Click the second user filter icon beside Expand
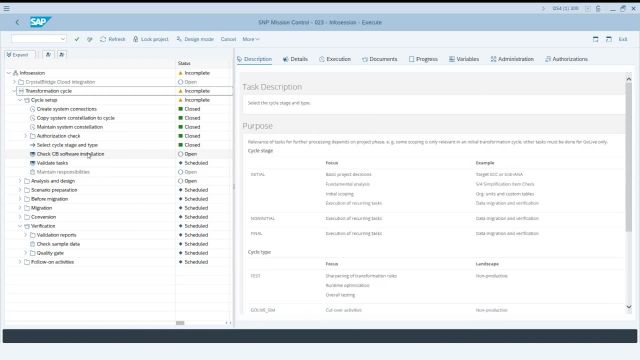 pyautogui.click(x=62, y=55)
